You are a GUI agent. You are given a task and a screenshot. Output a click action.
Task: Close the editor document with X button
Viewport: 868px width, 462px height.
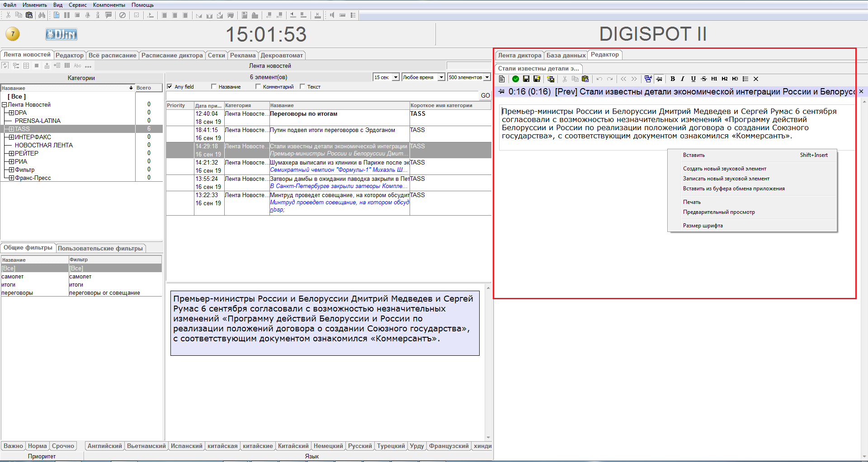pos(861,92)
